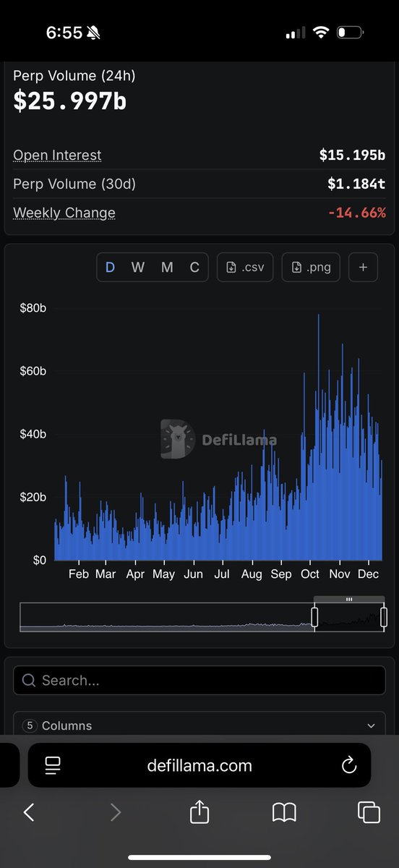Click the left range slider handle
Image resolution: width=399 pixels, height=868 pixels.
coord(314,617)
